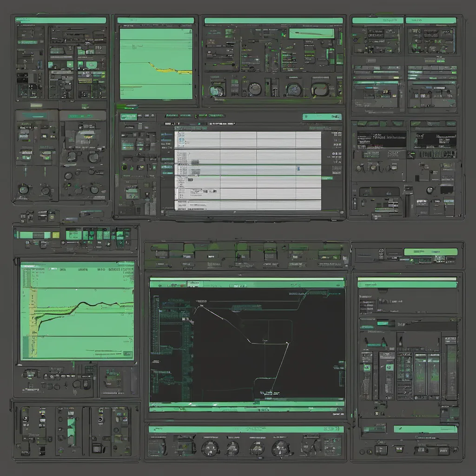Click the round gauge centered under the top mixer panel
Image resolution: width=476 pixels, height=476 pixels.
click(x=255, y=89)
